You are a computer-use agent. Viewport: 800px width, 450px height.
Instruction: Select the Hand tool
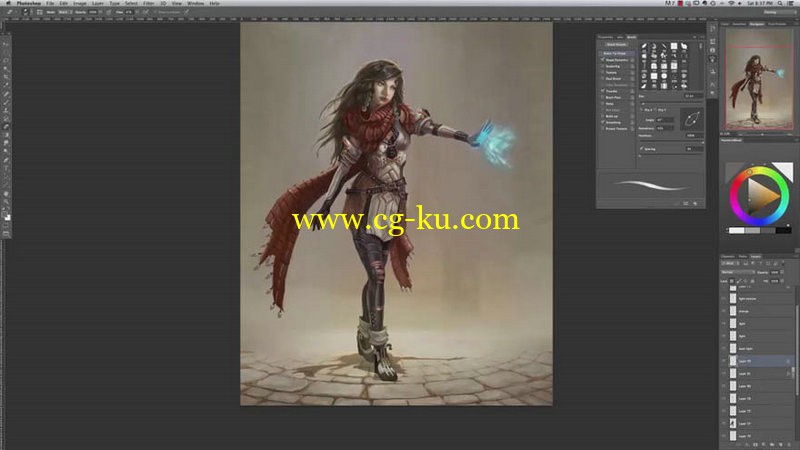tap(6, 194)
